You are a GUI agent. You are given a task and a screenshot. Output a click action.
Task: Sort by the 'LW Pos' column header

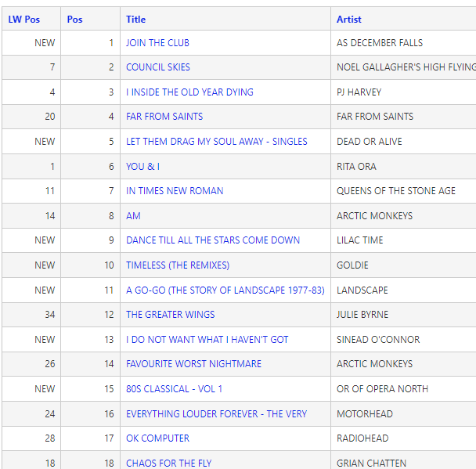[23, 19]
